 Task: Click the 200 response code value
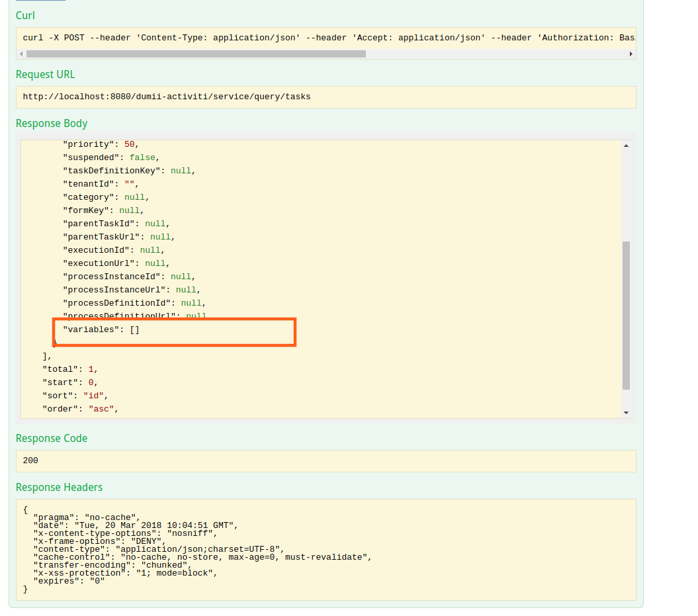(x=30, y=461)
